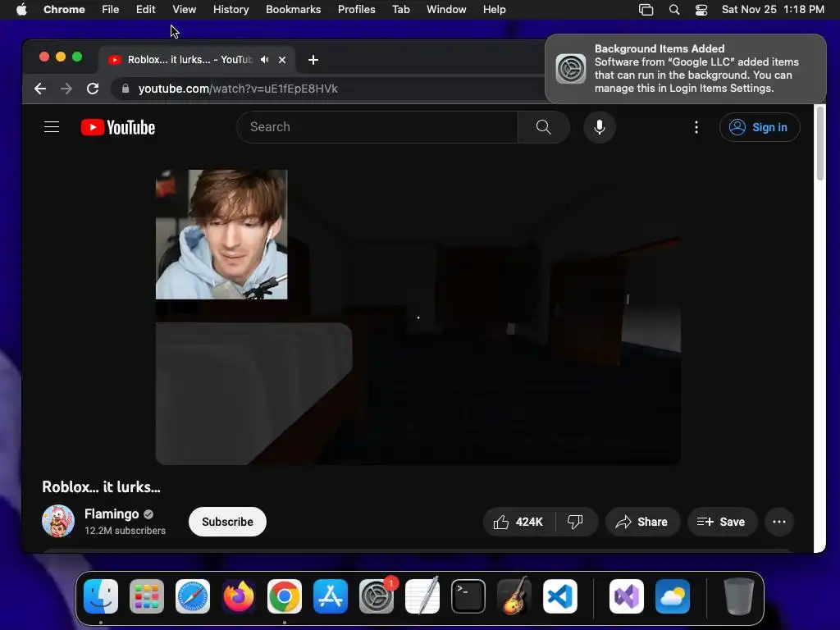Image resolution: width=840 pixels, height=630 pixels.
Task: Open the Chrome application menu
Action: point(64,9)
